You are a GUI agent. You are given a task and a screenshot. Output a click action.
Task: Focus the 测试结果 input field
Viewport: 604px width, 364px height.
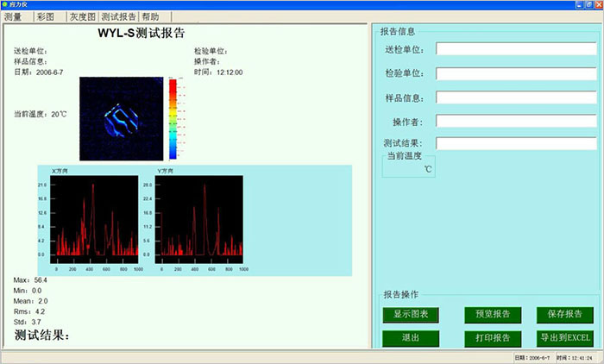click(516, 143)
